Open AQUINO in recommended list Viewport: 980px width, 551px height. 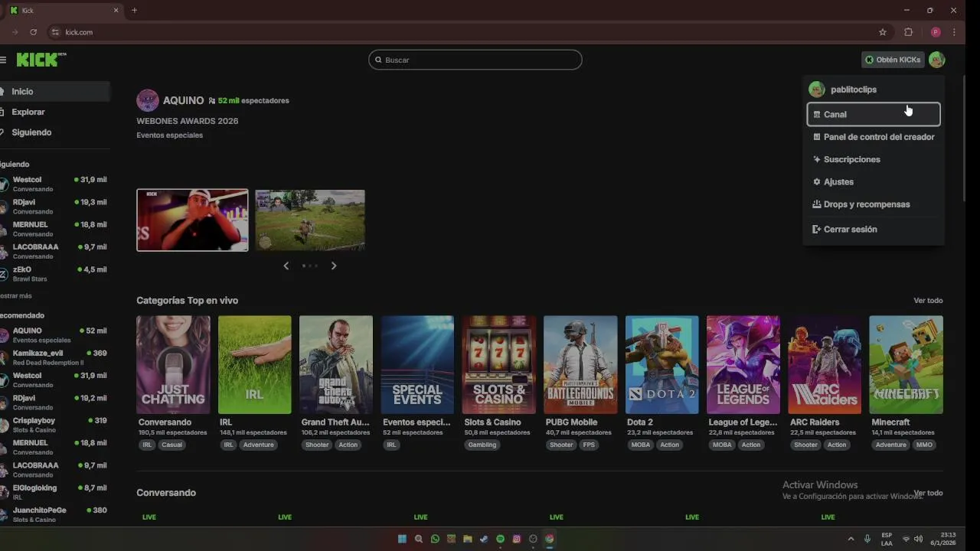click(x=54, y=335)
